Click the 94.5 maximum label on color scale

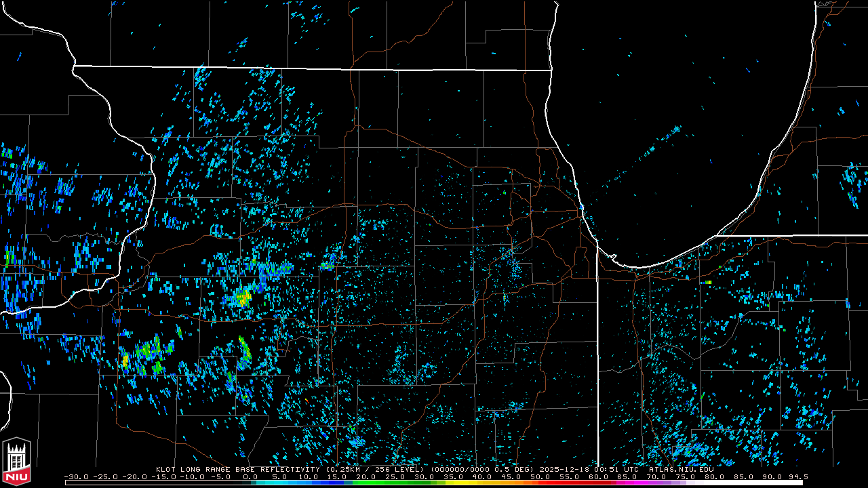(797, 476)
